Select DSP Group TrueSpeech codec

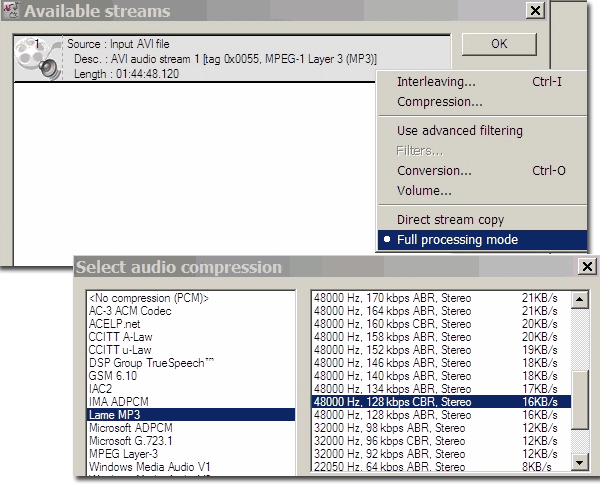(x=191, y=363)
